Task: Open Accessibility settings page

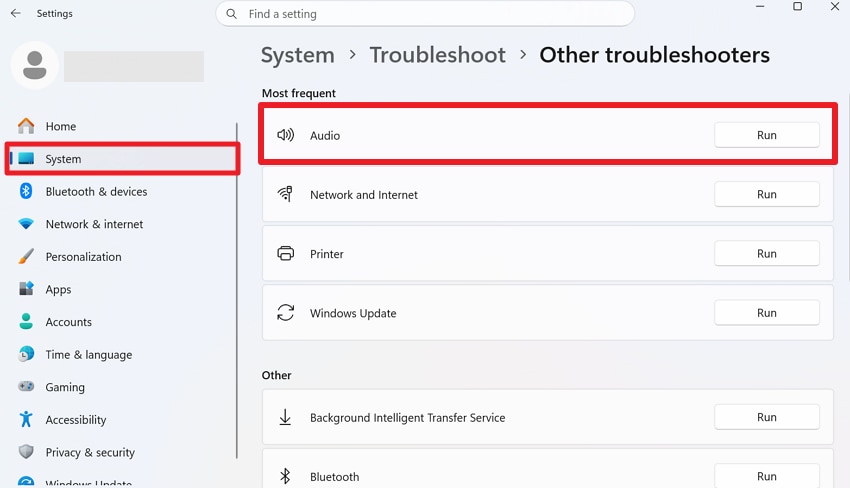Action: coord(122,419)
